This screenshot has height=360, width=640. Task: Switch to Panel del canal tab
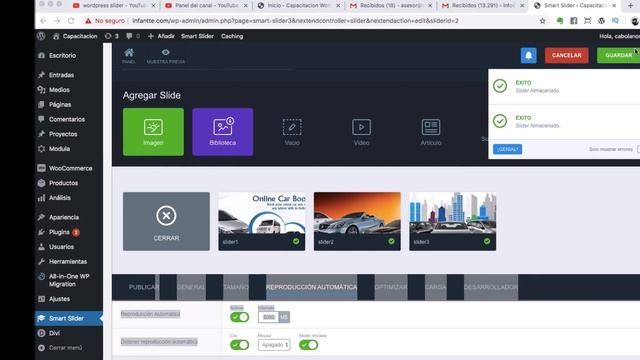[x=207, y=6]
